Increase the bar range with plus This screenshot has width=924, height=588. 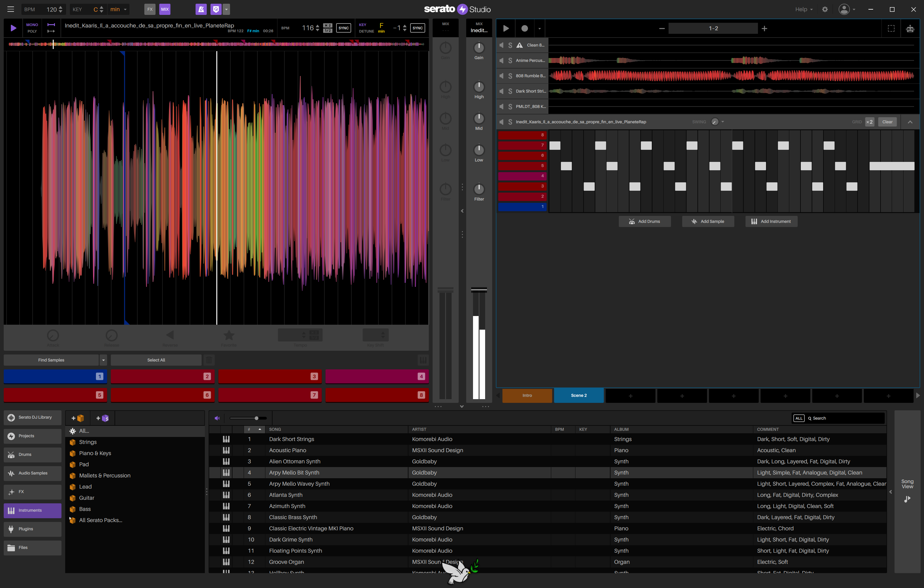(x=764, y=28)
